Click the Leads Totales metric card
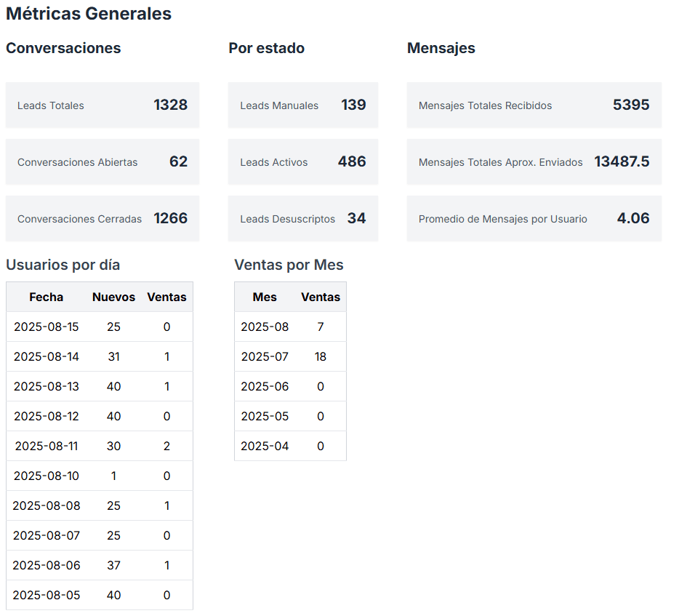The image size is (679, 616). (x=102, y=105)
